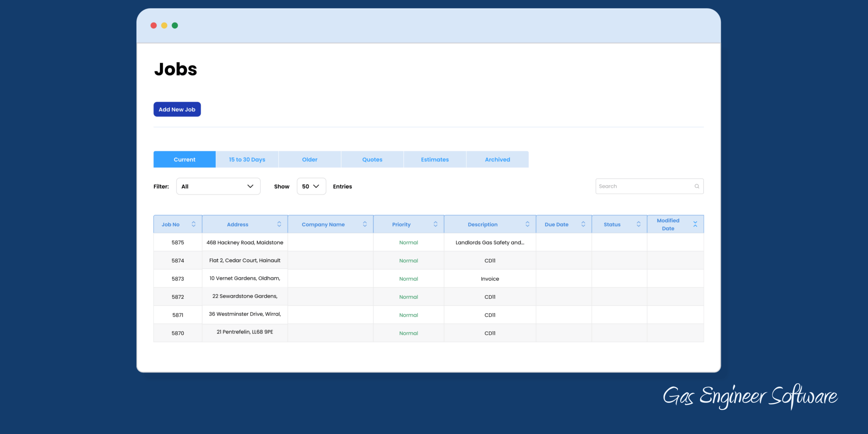
Task: Toggle Modified Date sort icon
Action: [695, 224]
